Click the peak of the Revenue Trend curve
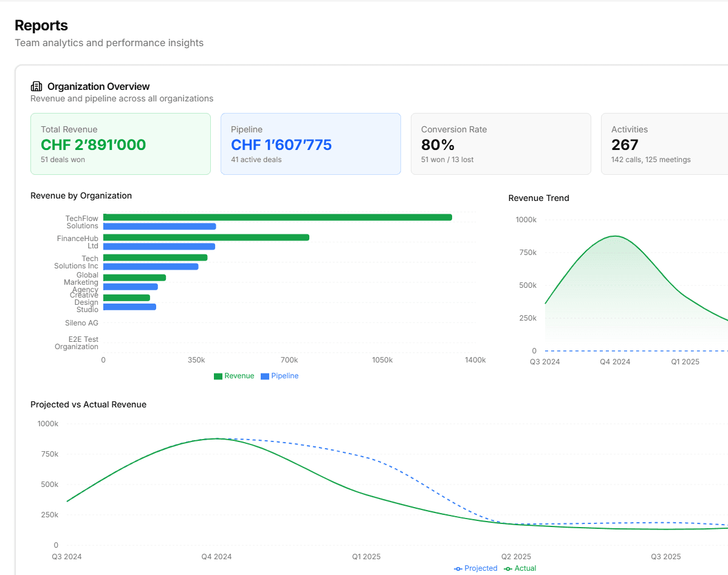728x575 pixels. pyautogui.click(x=614, y=236)
